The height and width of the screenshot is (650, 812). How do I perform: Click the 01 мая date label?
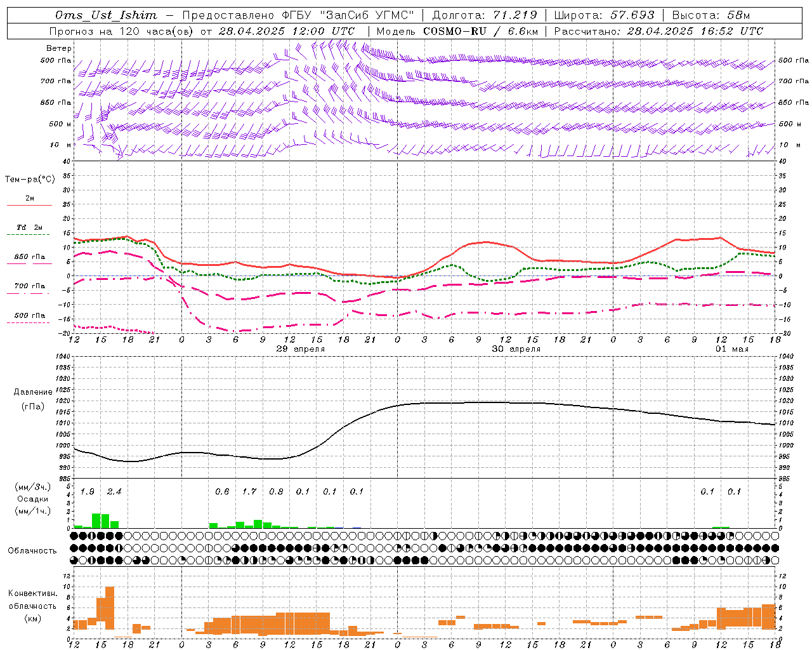click(732, 349)
